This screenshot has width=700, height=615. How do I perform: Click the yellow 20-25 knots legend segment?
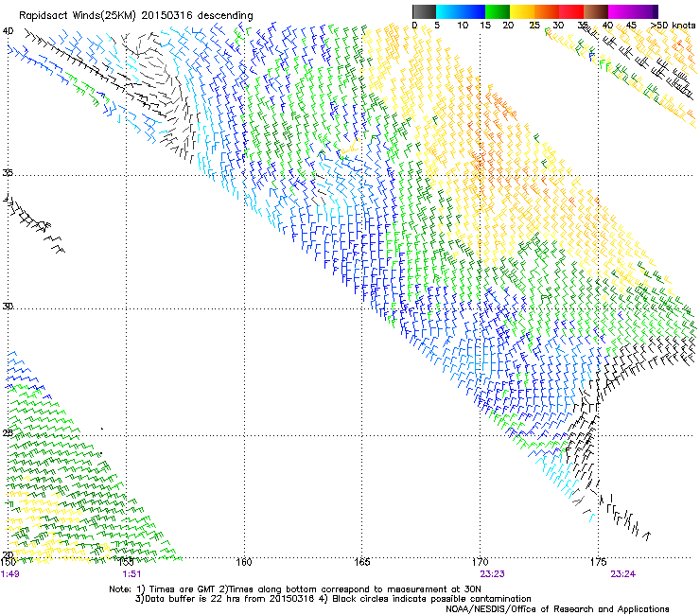522,11
